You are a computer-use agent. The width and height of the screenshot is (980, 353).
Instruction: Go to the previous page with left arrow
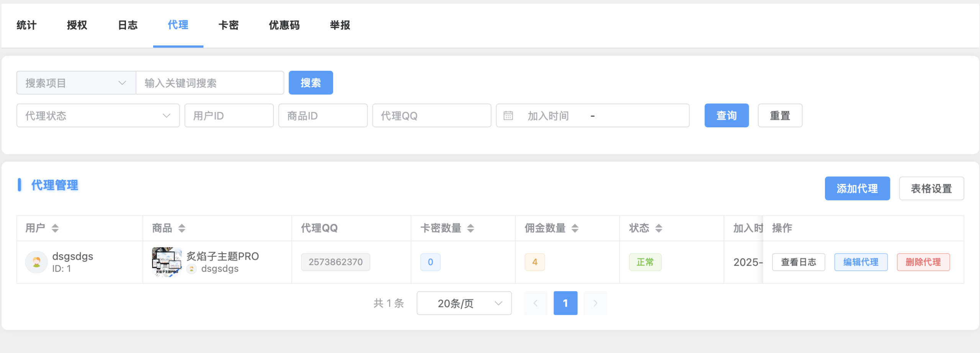[535, 303]
